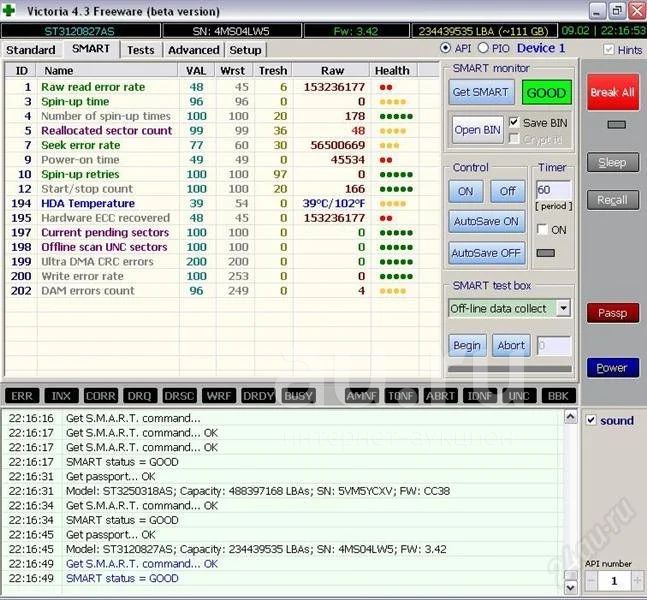This screenshot has width=647, height=600.
Task: Click the AMNF error indicator
Action: (362, 396)
